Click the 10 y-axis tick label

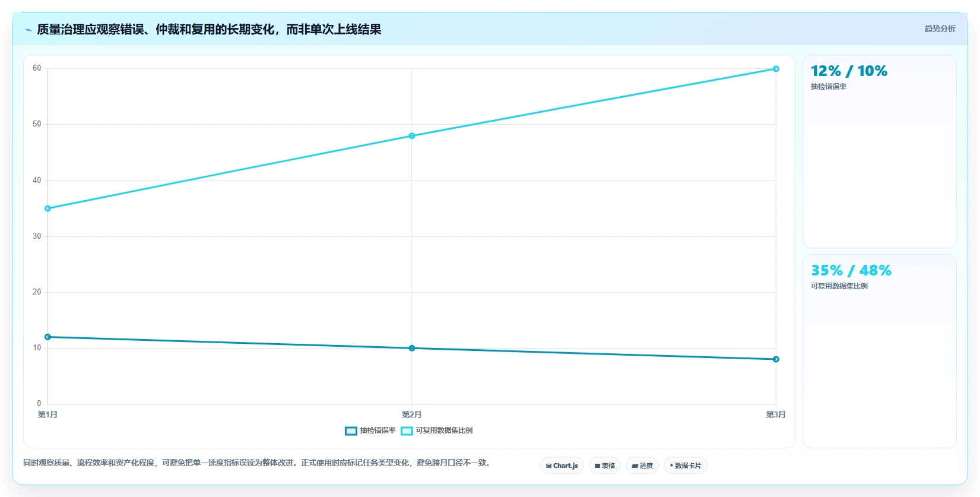(x=37, y=348)
